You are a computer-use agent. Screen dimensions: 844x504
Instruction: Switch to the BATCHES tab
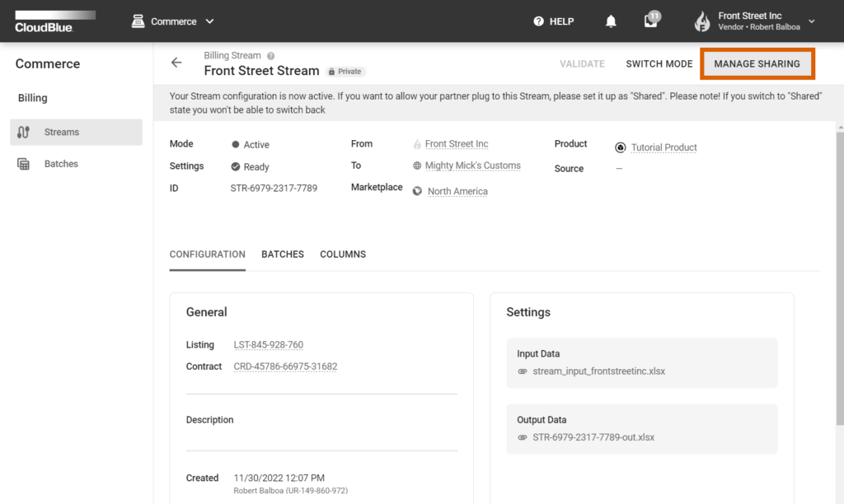coord(283,254)
